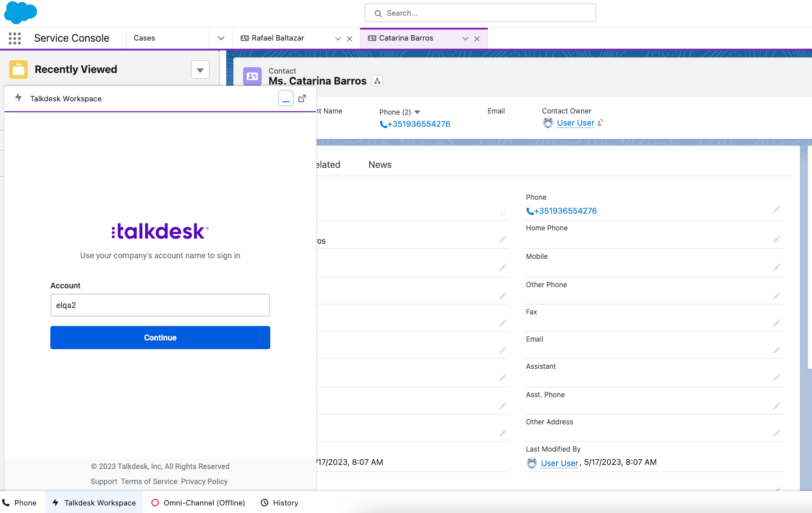Close the Rafael Baltazar tab
The image size is (812, 513).
(x=350, y=39)
